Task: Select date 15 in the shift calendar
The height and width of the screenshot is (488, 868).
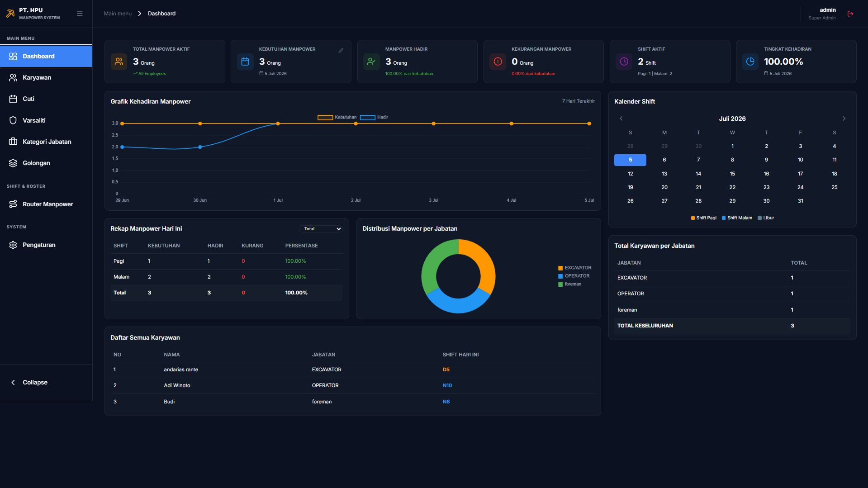Action: click(732, 174)
